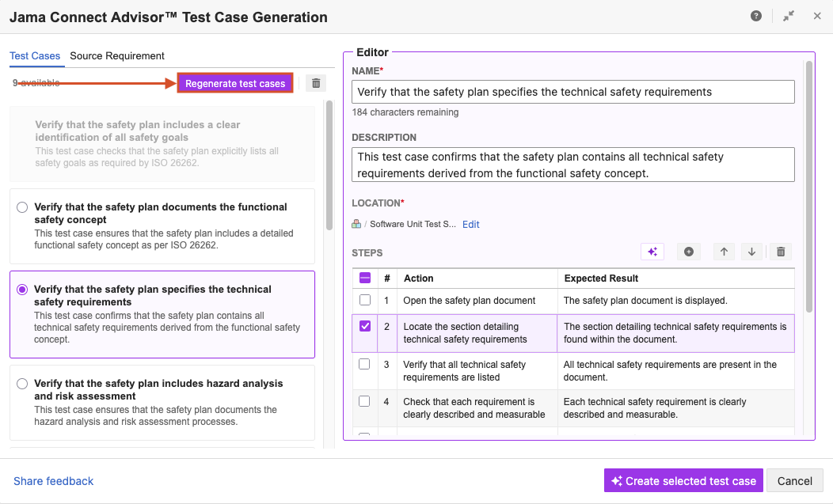Click 'Check that each requirement is clearly described' cell
The image size is (833, 504).
click(x=477, y=408)
